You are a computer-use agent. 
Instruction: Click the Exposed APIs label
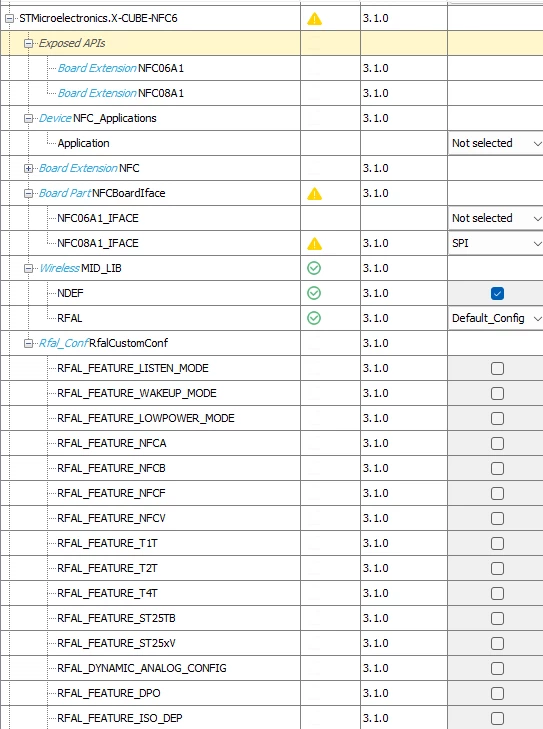click(x=72, y=43)
